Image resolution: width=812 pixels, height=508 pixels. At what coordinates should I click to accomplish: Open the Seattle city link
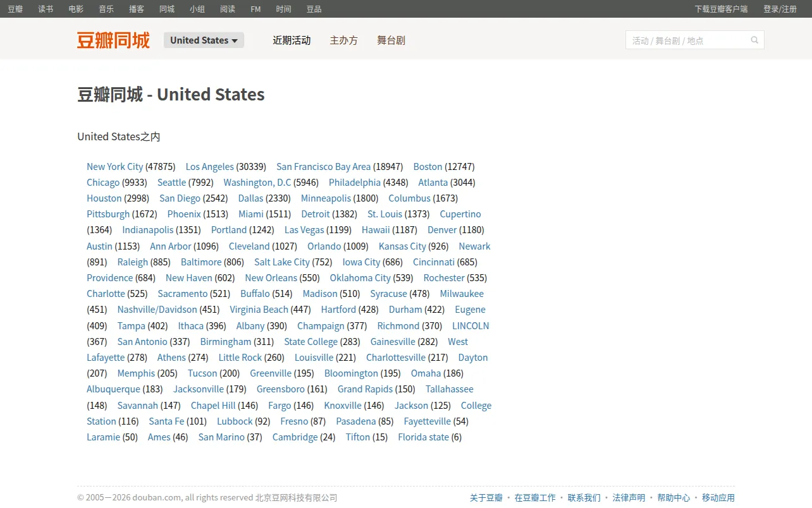coord(172,183)
